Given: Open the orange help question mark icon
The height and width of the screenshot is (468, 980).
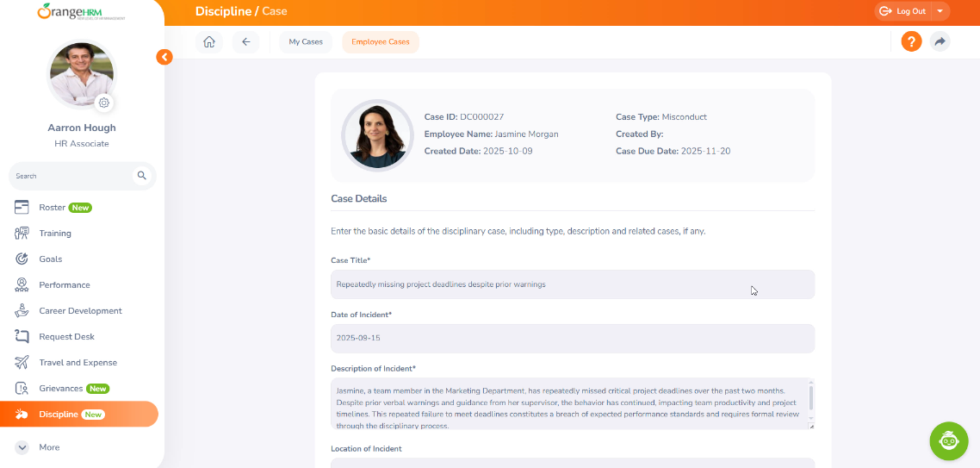Looking at the screenshot, I should point(911,41).
